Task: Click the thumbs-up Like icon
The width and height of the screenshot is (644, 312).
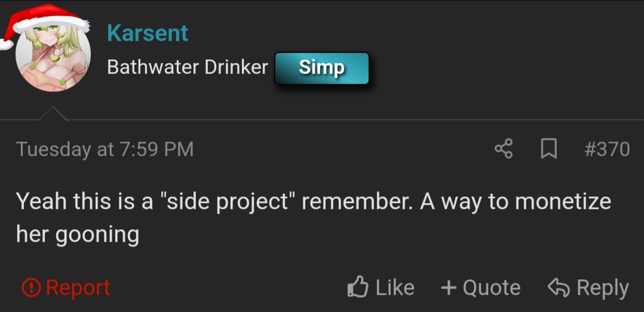Action: pyautogui.click(x=358, y=286)
